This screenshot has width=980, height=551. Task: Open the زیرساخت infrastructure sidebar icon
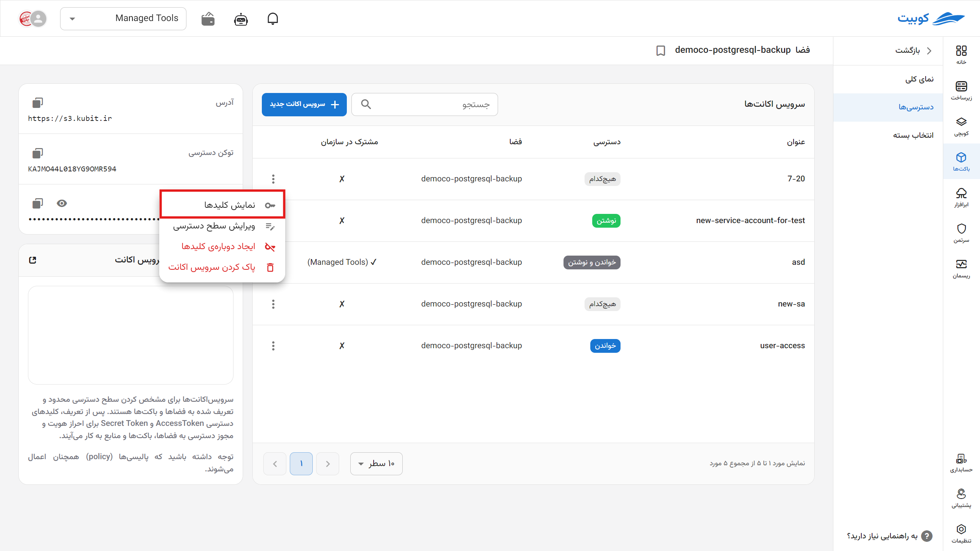point(961,90)
